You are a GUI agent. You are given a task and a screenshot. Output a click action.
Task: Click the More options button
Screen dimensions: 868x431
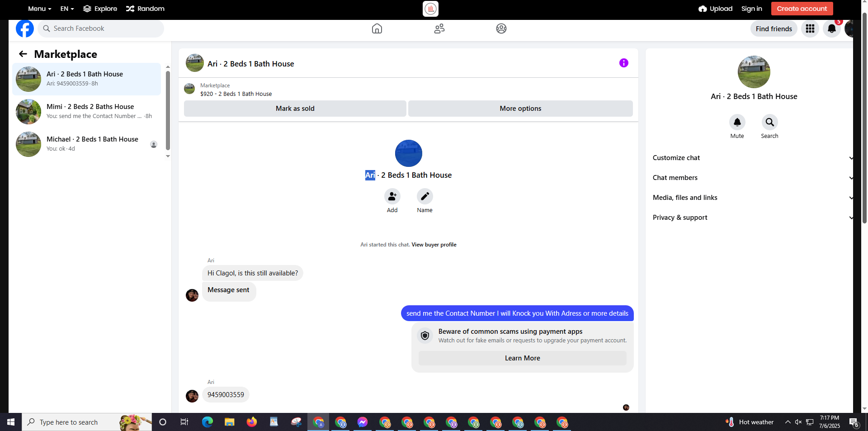tap(520, 109)
